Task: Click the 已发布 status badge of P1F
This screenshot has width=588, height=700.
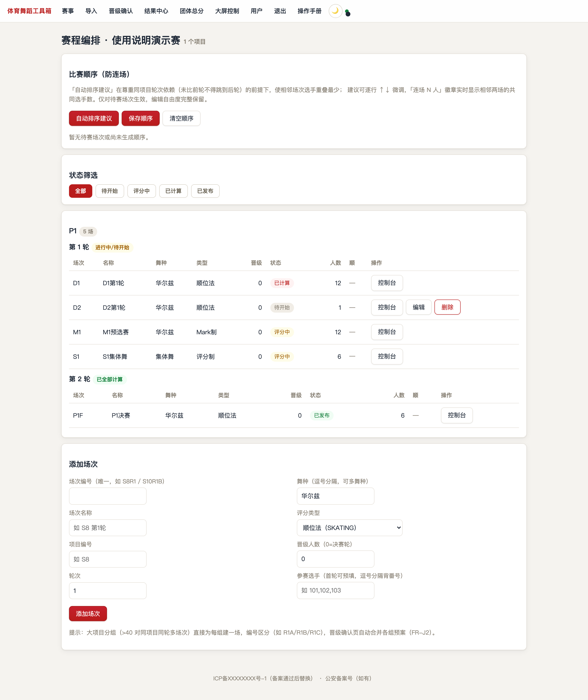Action: point(321,416)
